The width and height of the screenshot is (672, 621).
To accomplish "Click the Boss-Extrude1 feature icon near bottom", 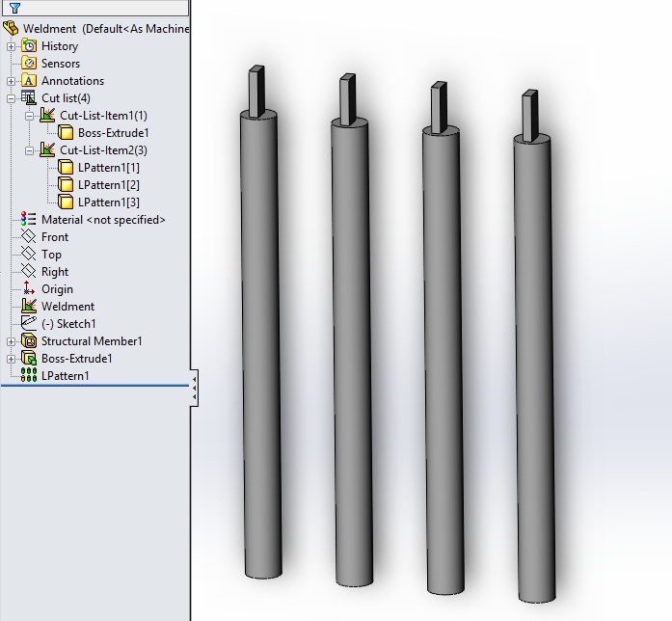I will pos(29,359).
